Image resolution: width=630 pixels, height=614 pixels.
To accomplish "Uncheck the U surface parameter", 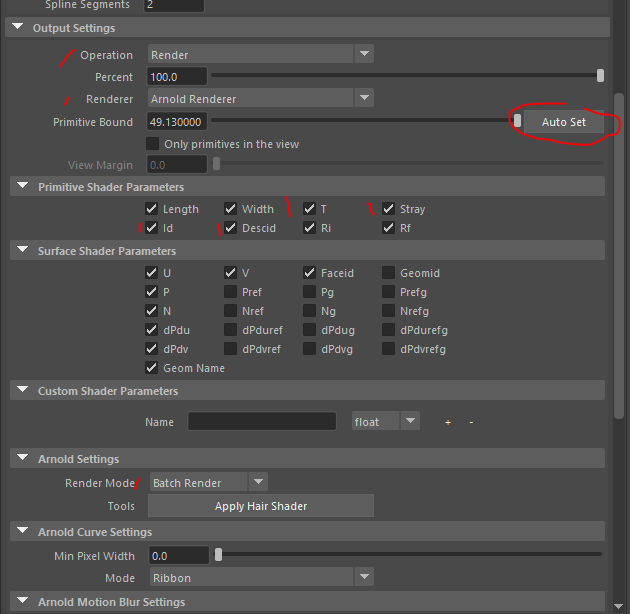I will click(x=151, y=273).
